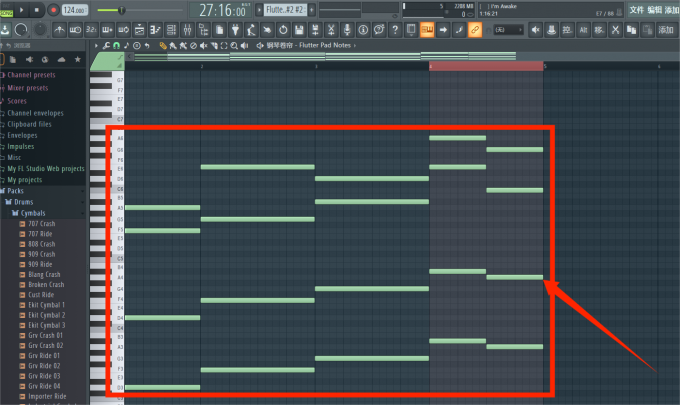Screen dimensions: 680x405
Task: Click the 添加 button in toolbar
Action: pos(665,30)
